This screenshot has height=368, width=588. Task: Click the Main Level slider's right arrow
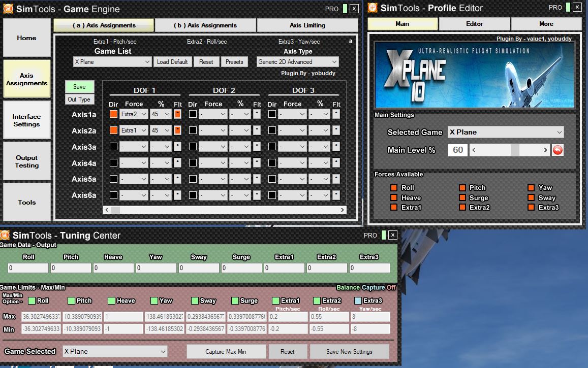point(546,150)
